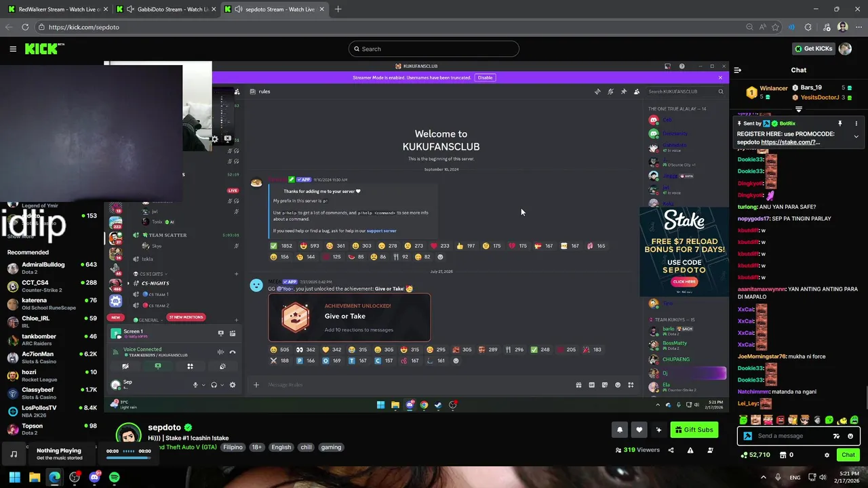The width and height of the screenshot is (868, 488).
Task: Open Ac7ionMan recommended channel
Action: 52,358
